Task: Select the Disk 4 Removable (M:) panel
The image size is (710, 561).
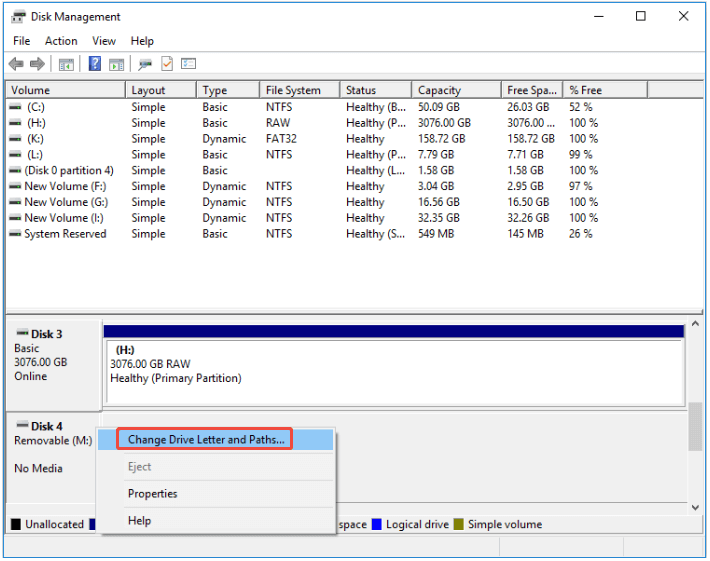Action: [53, 457]
